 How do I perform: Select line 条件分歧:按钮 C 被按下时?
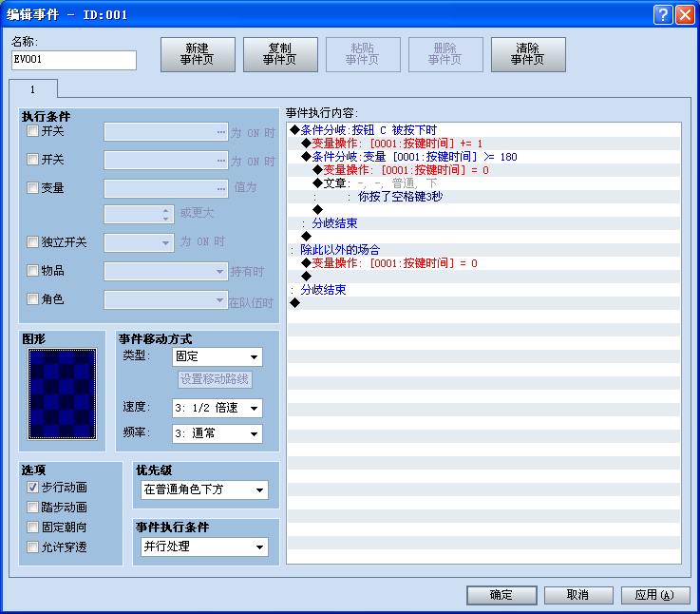pyautogui.click(x=484, y=130)
